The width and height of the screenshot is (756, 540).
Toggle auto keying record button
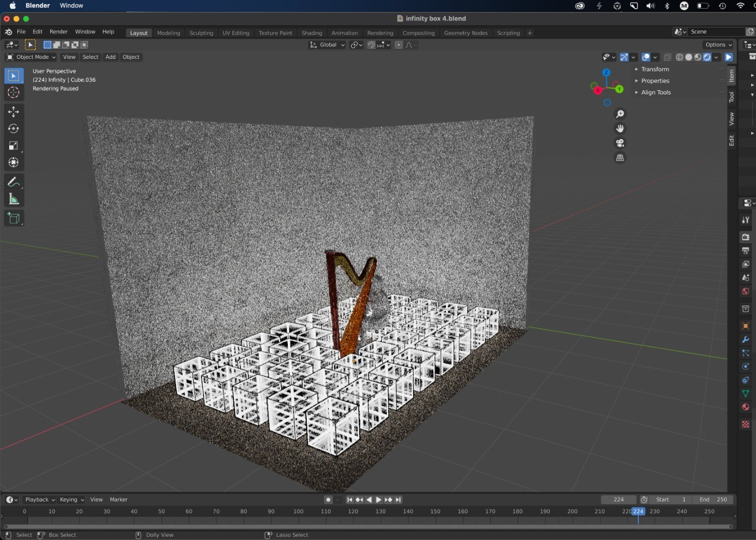[x=328, y=500]
